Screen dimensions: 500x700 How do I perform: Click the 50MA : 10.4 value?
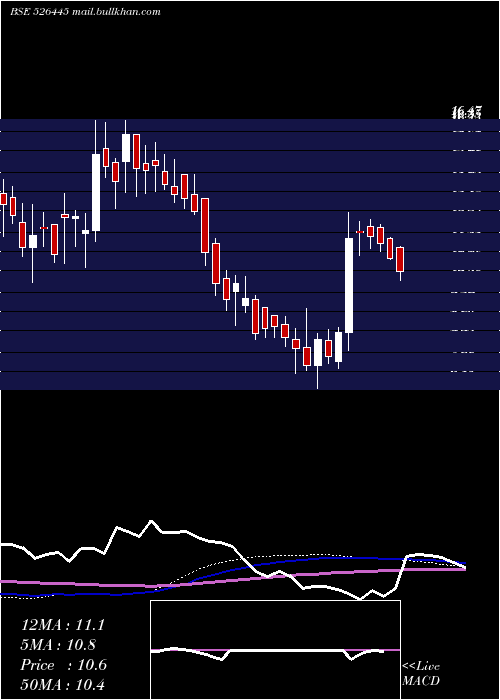(62, 684)
